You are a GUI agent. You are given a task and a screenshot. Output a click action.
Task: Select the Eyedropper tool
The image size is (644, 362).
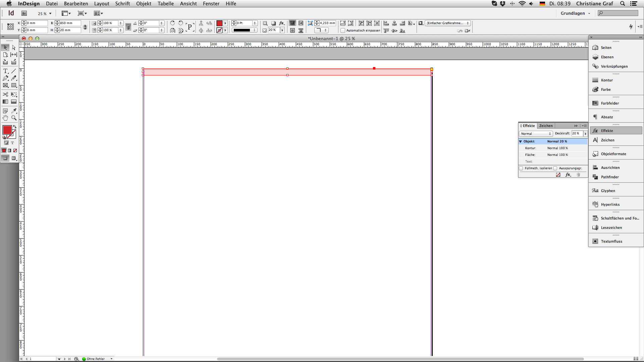[x=14, y=111]
